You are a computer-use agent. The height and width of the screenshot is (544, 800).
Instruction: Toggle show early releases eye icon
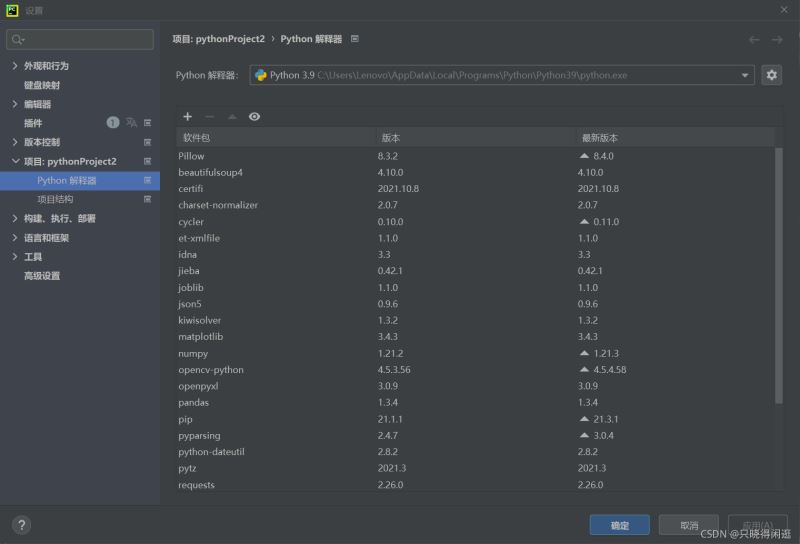(x=254, y=117)
